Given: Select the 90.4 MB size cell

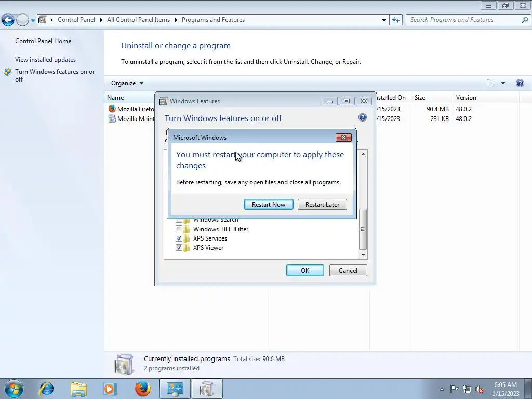Looking at the screenshot, I should coord(437,109).
